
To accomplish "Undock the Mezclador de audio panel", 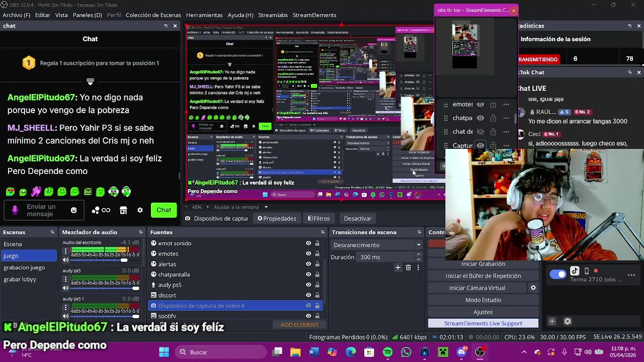I will (x=141, y=232).
